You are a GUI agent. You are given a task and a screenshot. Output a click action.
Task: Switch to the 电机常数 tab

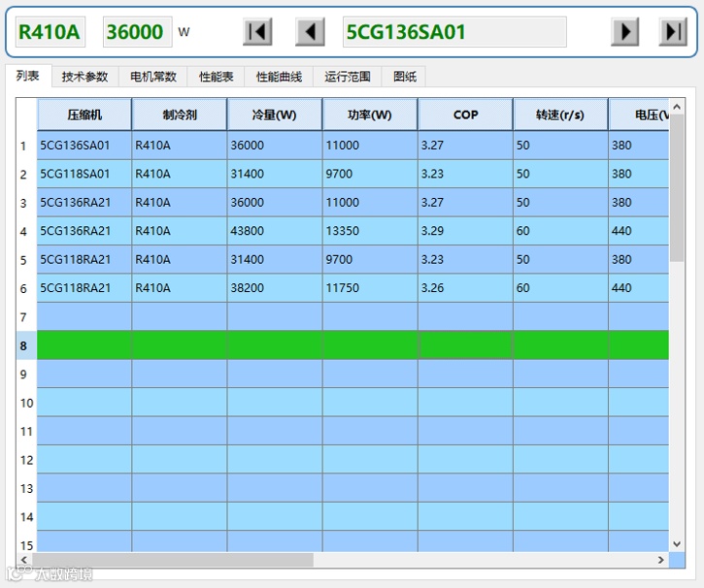[x=153, y=77]
